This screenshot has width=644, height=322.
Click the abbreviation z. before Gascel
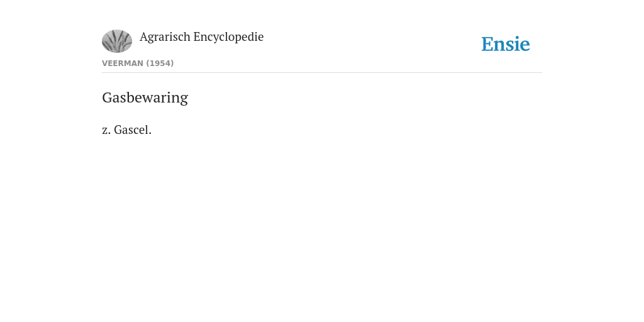pyautogui.click(x=106, y=130)
